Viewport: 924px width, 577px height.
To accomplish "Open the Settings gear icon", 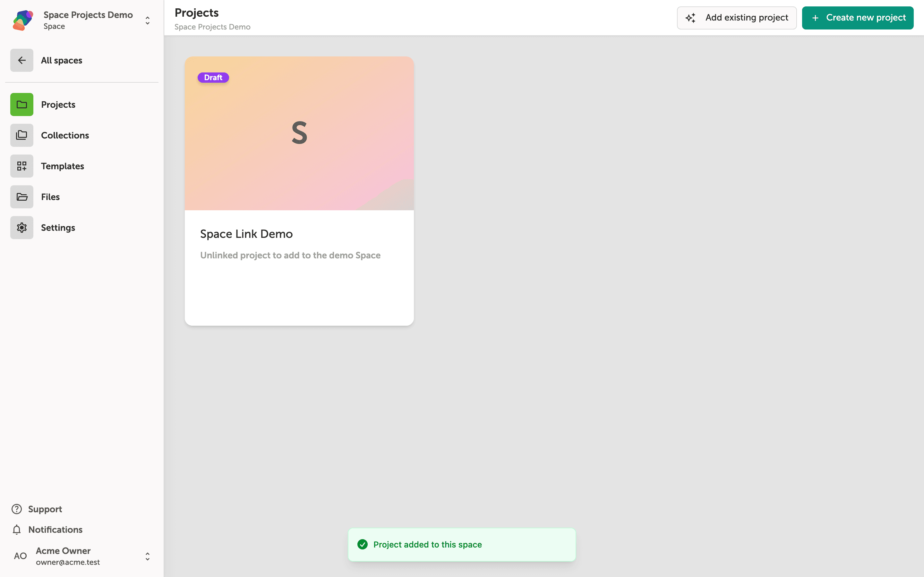I will [22, 228].
